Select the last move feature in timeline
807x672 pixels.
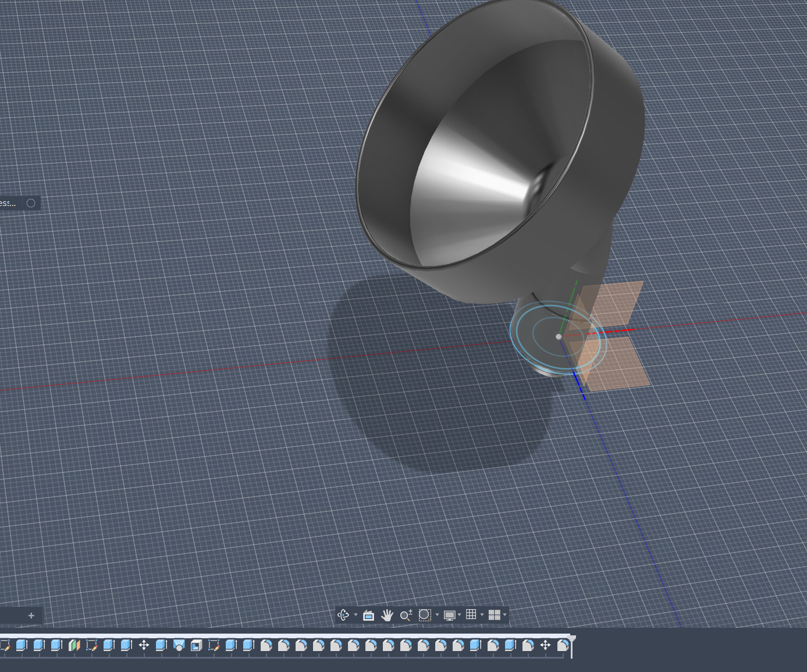point(545,645)
